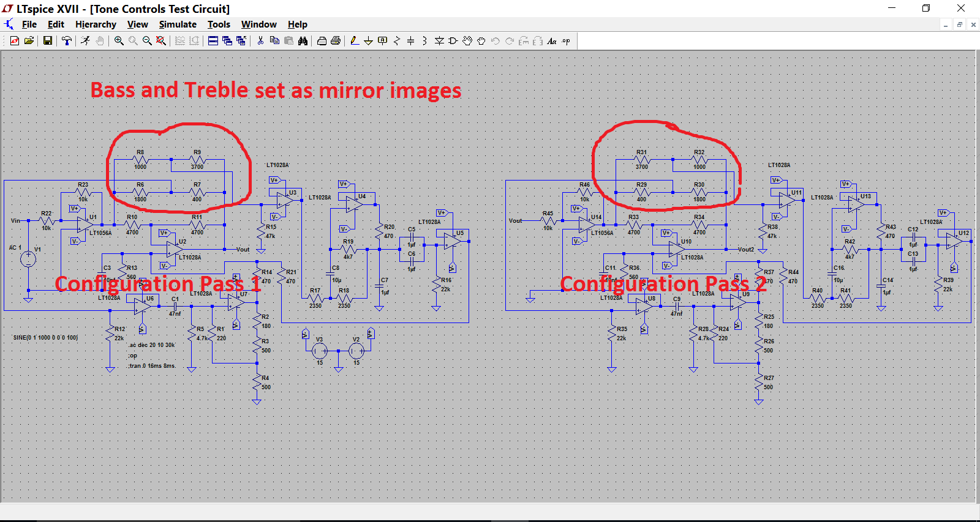The width and height of the screenshot is (980, 522).
Task: Open the Window menu
Action: tap(258, 24)
